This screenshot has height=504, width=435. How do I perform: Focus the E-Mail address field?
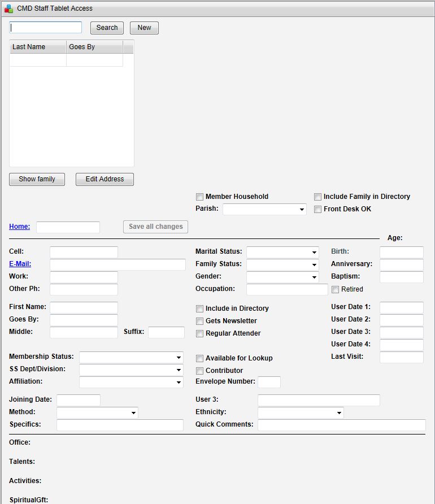tap(118, 264)
